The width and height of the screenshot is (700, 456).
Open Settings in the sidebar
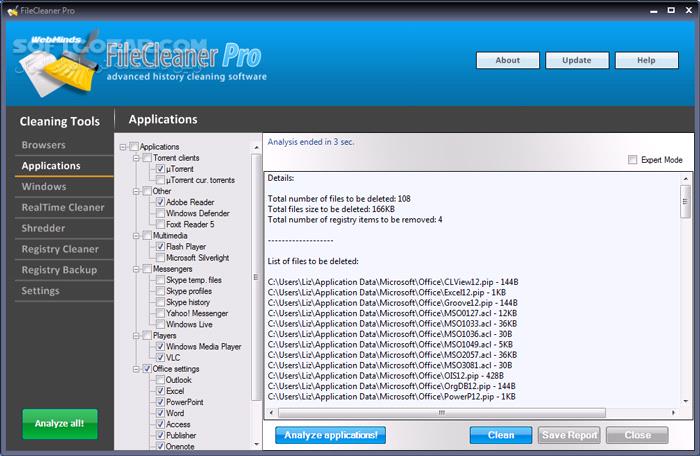40,291
